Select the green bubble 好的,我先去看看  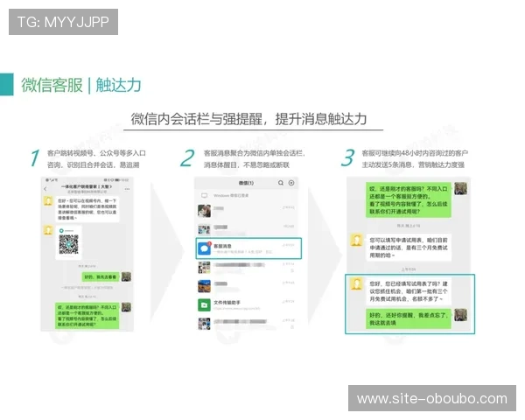(x=101, y=277)
